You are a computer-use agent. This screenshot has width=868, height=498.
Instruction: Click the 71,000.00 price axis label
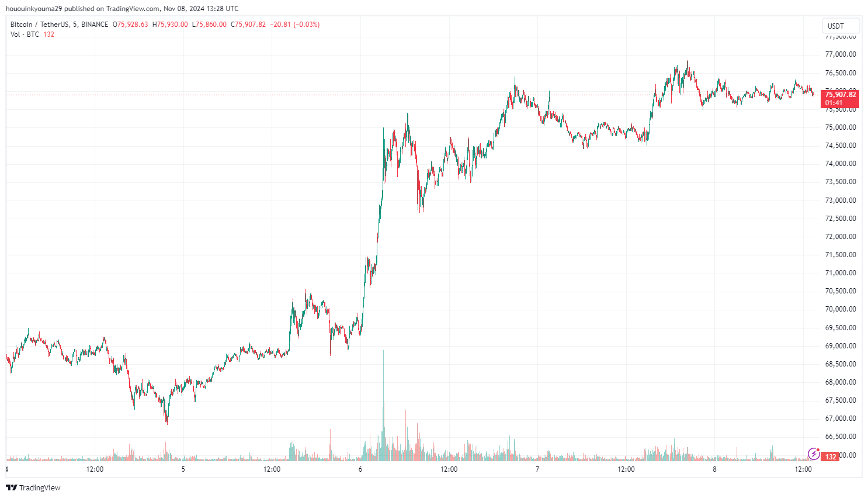(841, 273)
